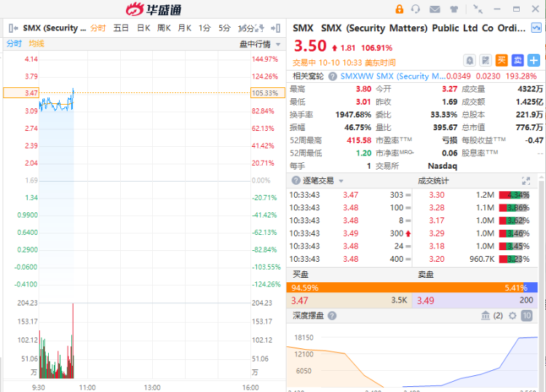Screen dimensions: 546x392
Task: Select ask price 3.49 row
Action: click(x=475, y=300)
